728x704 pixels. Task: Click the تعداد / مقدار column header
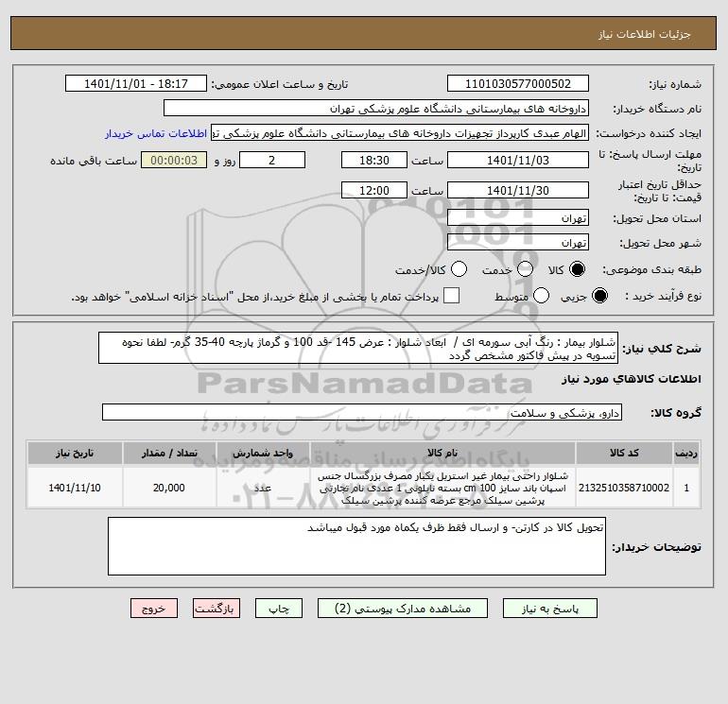pos(169,453)
